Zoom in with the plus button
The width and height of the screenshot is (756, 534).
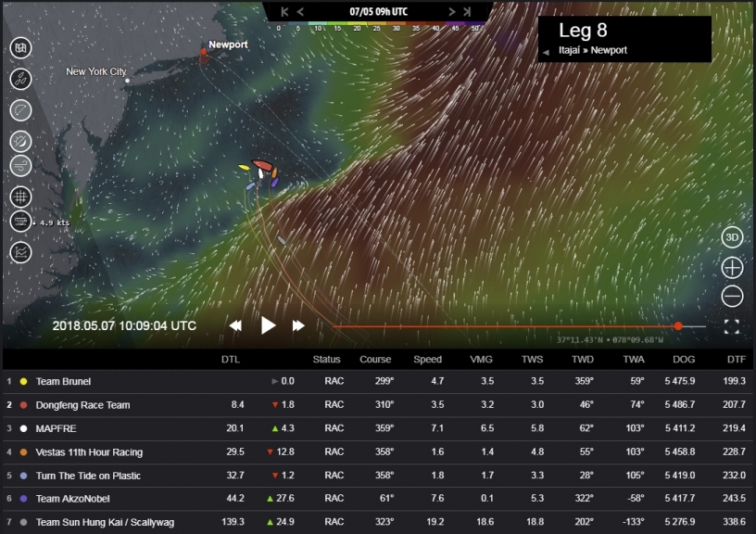pos(732,268)
